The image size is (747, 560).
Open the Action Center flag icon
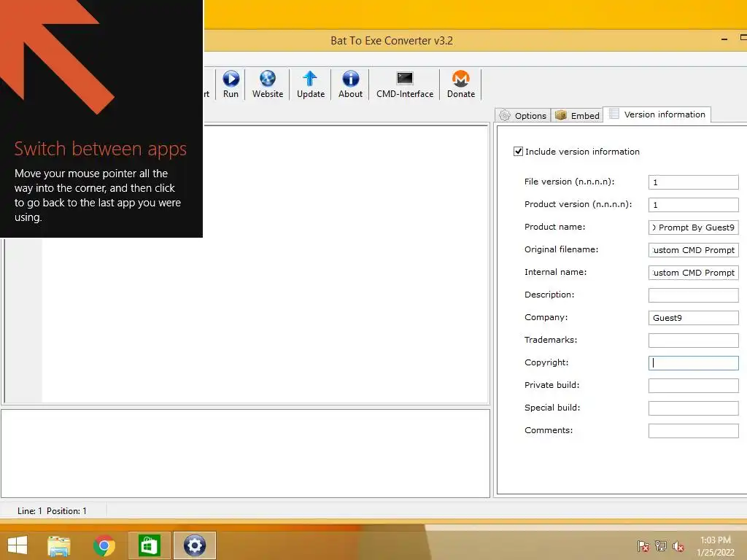643,546
